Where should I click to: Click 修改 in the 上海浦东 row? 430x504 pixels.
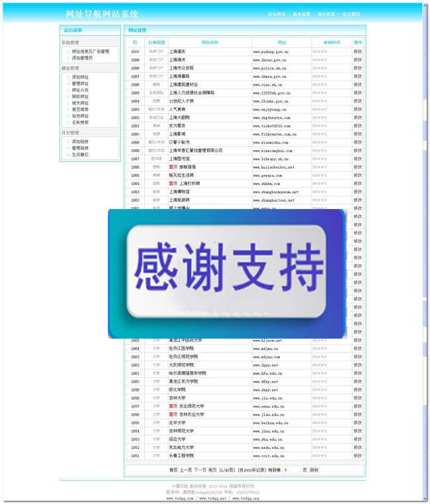click(358, 52)
